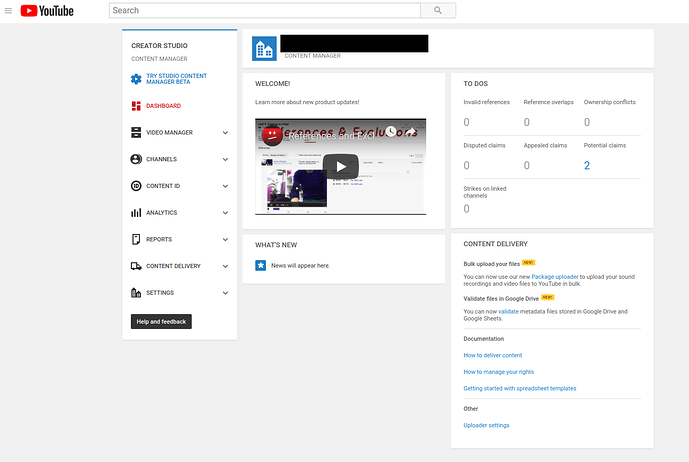Go to YouTube home via logo

47,11
